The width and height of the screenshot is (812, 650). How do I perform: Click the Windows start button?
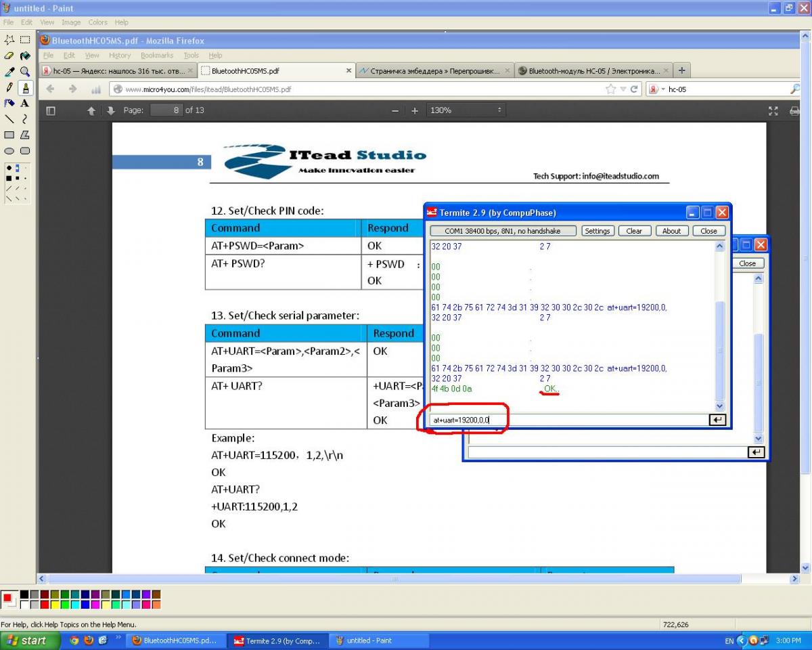(30, 641)
